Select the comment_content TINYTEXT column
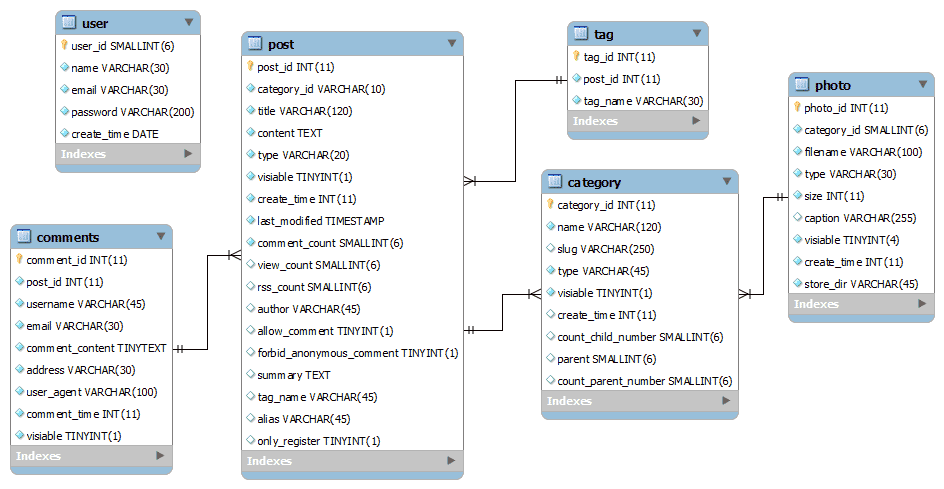Viewport: 944px width, 489px height. (x=98, y=348)
